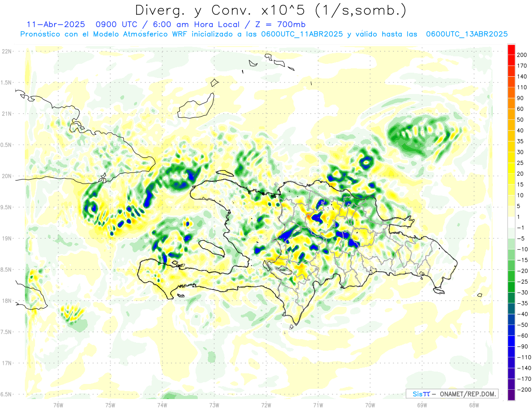Click the '0600UTC_11ABR2025' initialization timestamp

point(302,34)
